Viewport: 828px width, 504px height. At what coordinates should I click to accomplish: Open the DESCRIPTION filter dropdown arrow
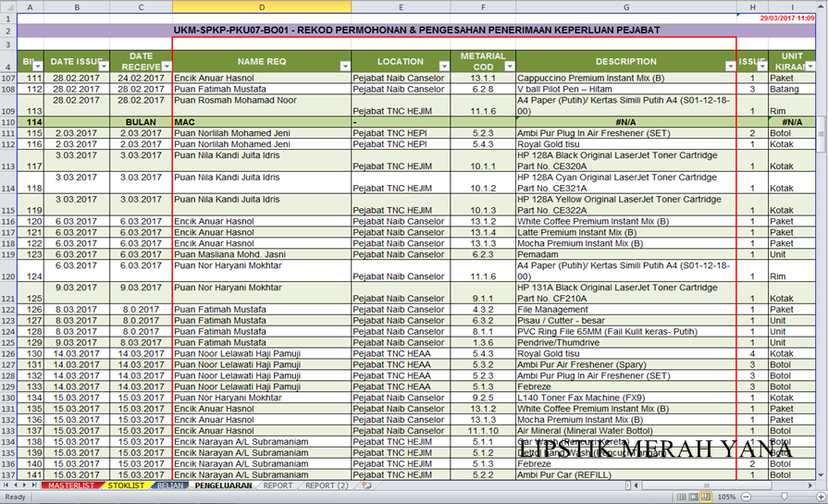[730, 66]
